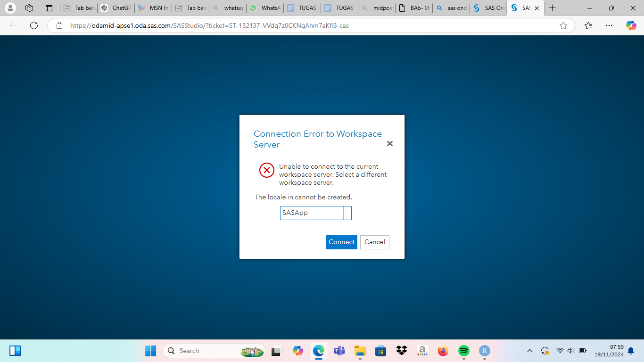This screenshot has height=362, width=644.
Task: Open Spotify from the taskbar
Action: [x=464, y=351]
